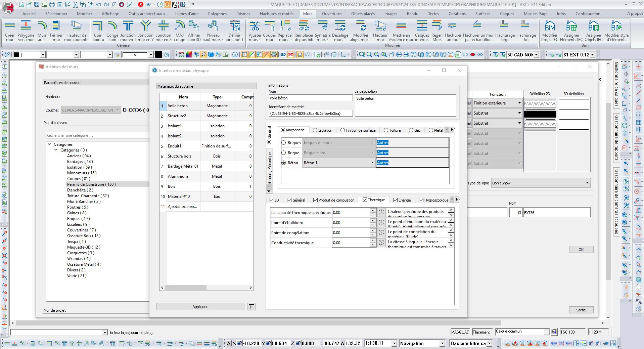Switch to the Ouvertures ribbon tab
The height and width of the screenshot is (349, 644).
331,14
